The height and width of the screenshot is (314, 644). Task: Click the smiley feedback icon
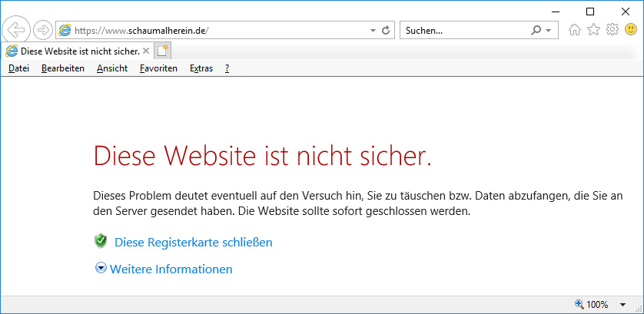[x=631, y=30]
